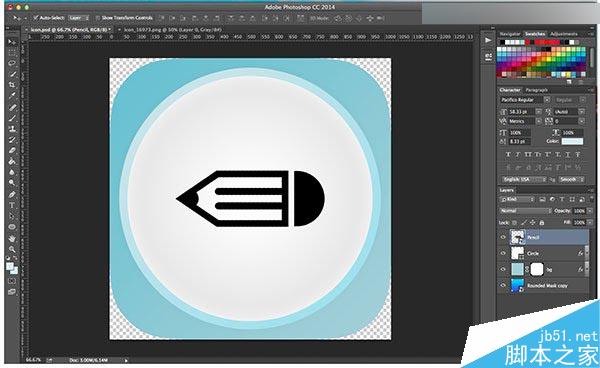Select the Clone Stamp tool
Screen dimensions: 600x368
[x=12, y=129]
